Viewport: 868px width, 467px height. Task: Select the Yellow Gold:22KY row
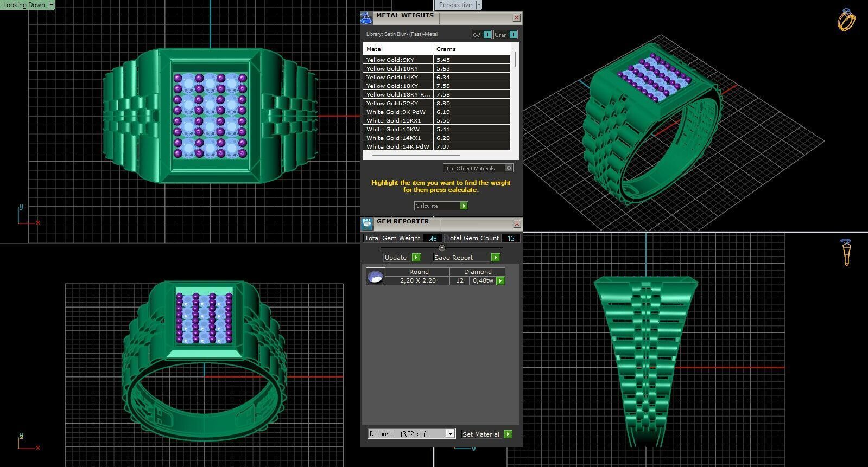pos(436,103)
